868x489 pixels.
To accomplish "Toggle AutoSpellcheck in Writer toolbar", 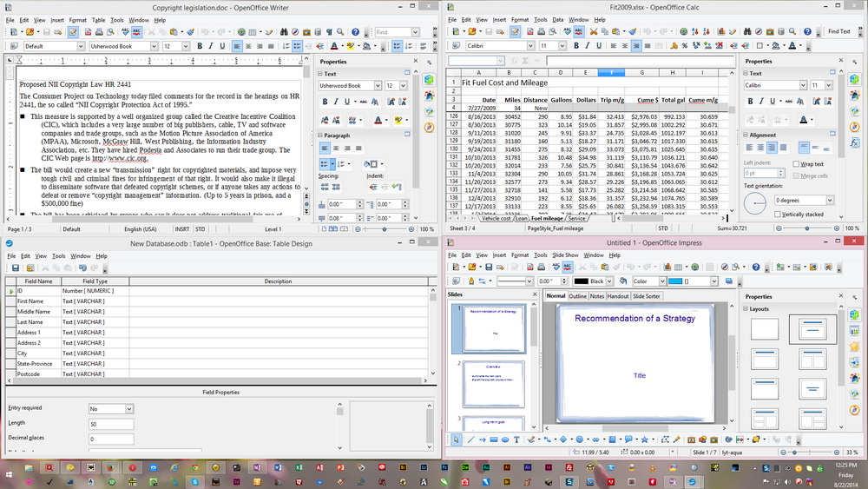I will coord(136,32).
